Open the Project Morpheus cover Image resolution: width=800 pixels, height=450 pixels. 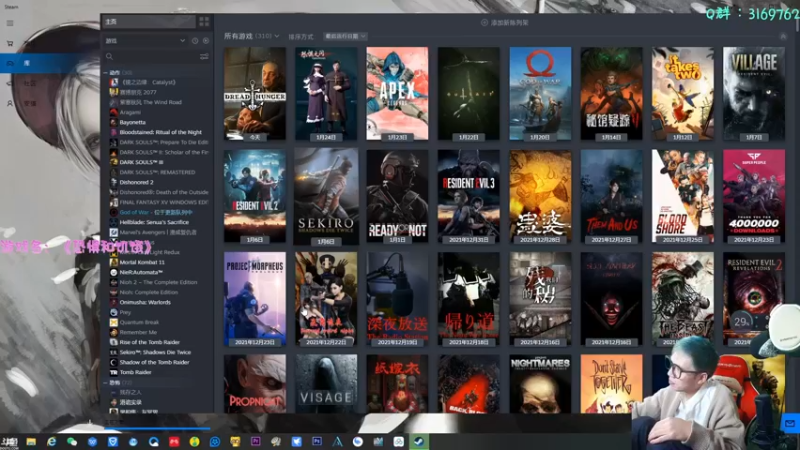pos(255,299)
